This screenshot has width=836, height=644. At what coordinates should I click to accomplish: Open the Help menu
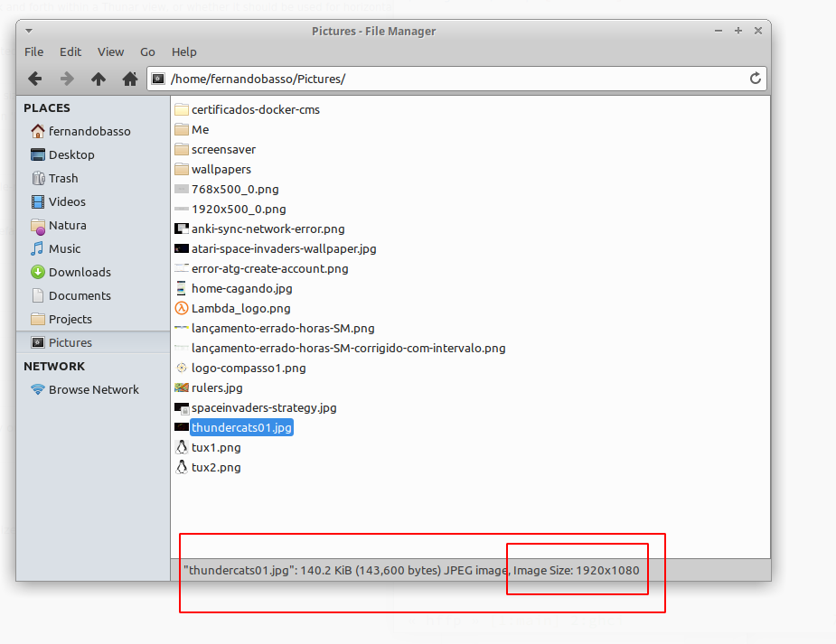[184, 51]
